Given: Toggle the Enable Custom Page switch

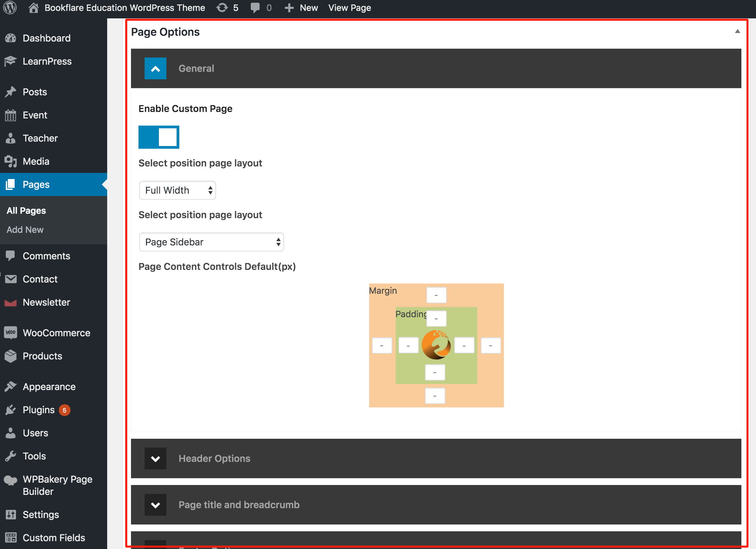Looking at the screenshot, I should [159, 137].
